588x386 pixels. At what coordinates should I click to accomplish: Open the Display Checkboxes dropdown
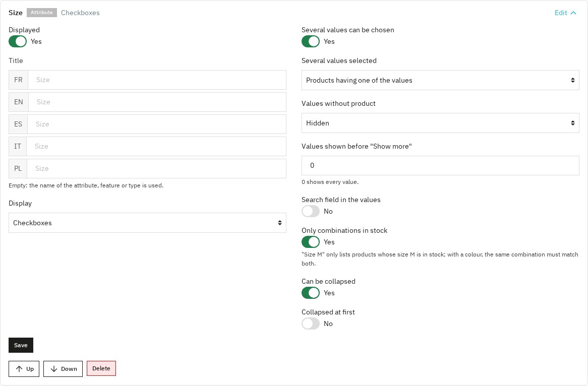[x=147, y=223]
